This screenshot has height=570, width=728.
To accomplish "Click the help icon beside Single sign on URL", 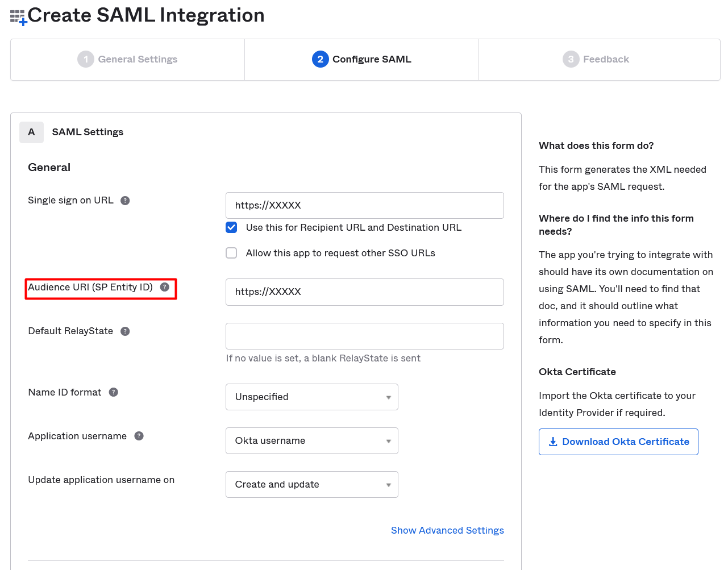I will (x=126, y=201).
